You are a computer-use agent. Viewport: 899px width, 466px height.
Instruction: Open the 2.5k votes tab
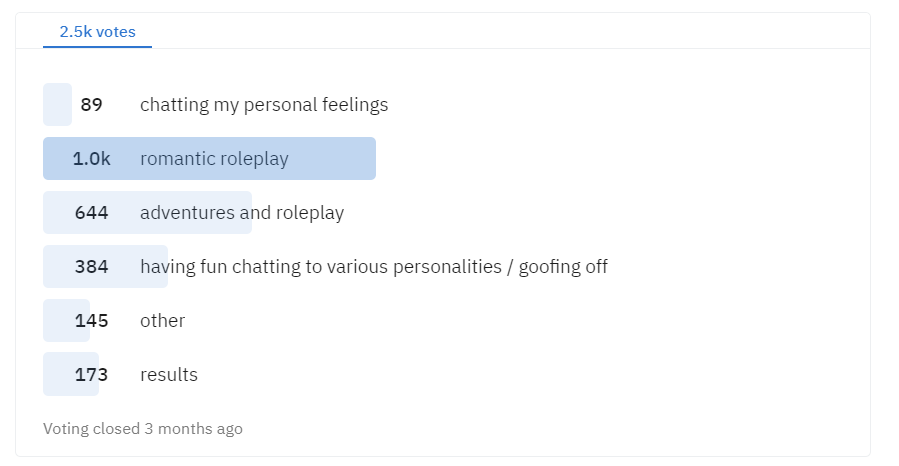pos(97,32)
